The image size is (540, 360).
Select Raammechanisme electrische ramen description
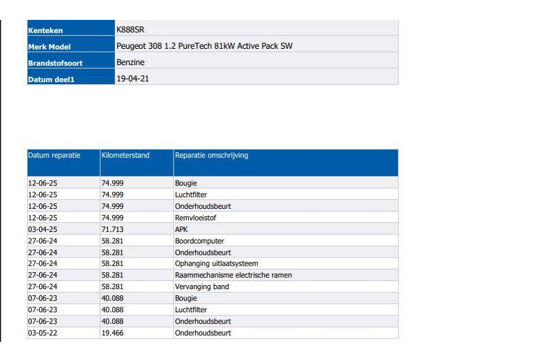click(233, 275)
